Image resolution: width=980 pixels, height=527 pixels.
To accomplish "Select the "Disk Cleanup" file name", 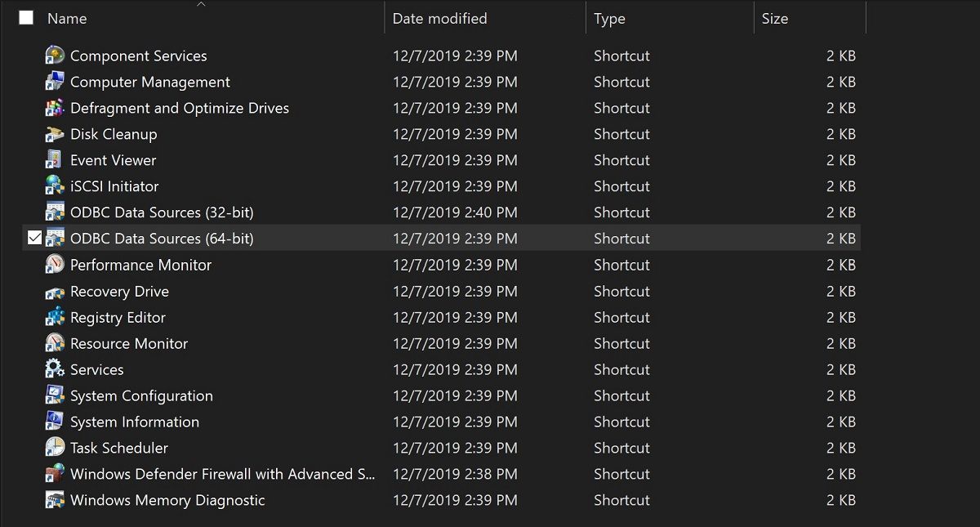I will (x=114, y=134).
